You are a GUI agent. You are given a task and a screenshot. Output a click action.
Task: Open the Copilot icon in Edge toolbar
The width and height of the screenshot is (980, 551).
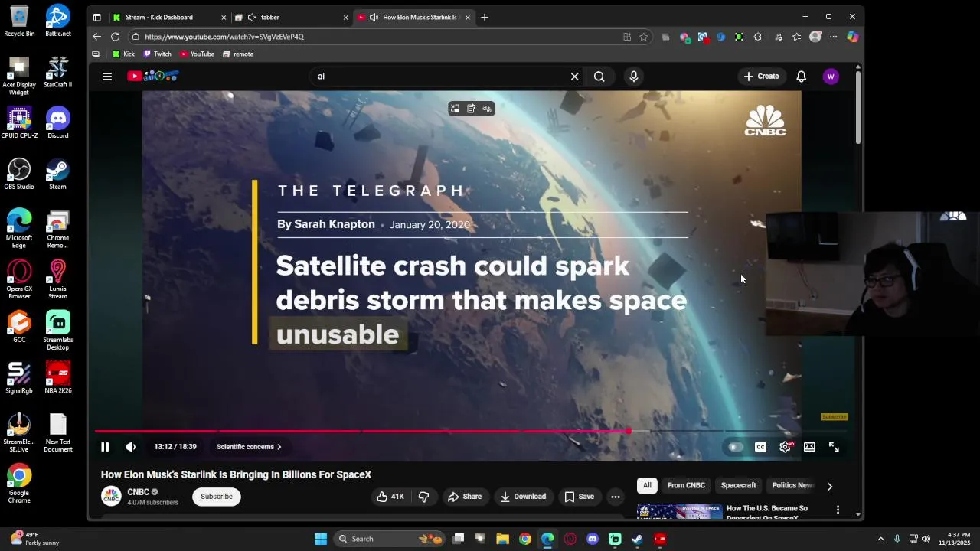coord(852,37)
